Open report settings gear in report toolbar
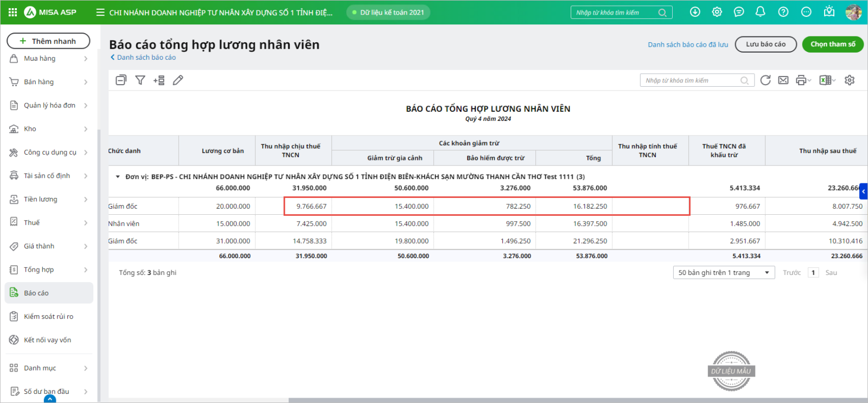The width and height of the screenshot is (868, 403). (850, 80)
